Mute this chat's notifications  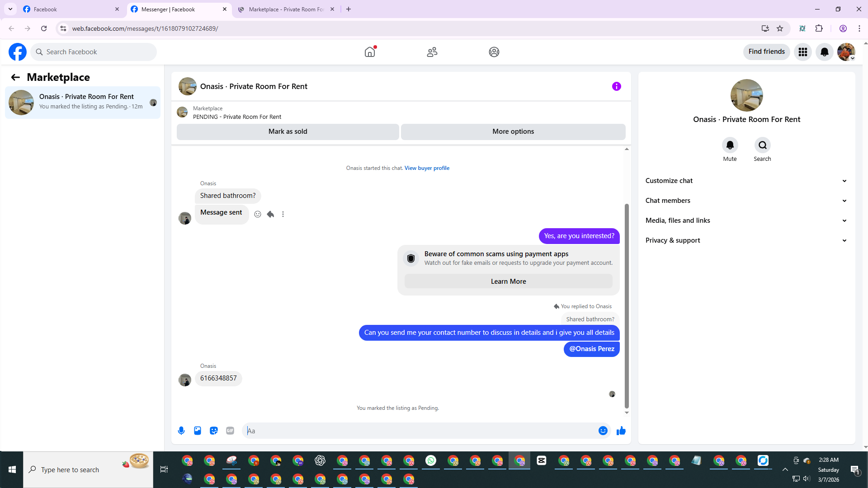click(730, 145)
